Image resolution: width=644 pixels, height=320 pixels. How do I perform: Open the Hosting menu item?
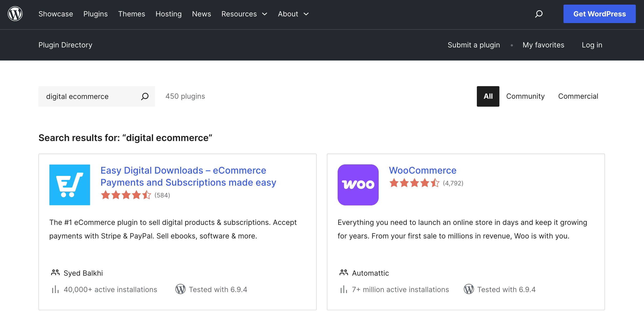pos(168,14)
